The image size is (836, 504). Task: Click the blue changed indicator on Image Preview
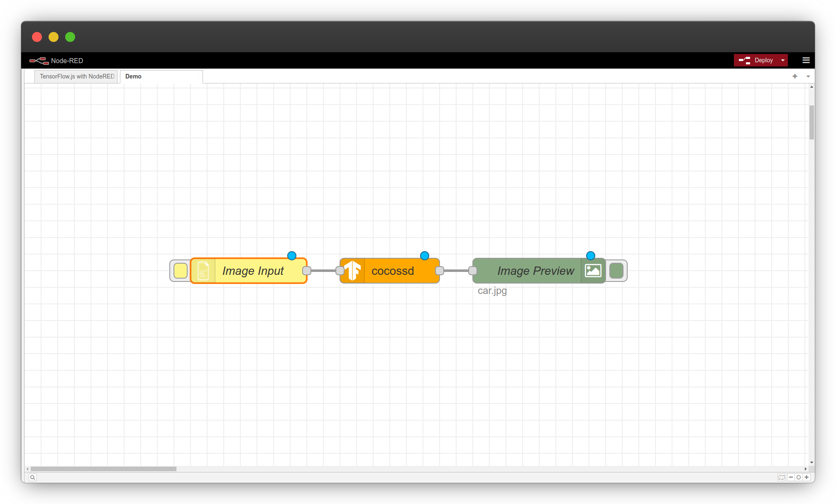click(x=591, y=256)
